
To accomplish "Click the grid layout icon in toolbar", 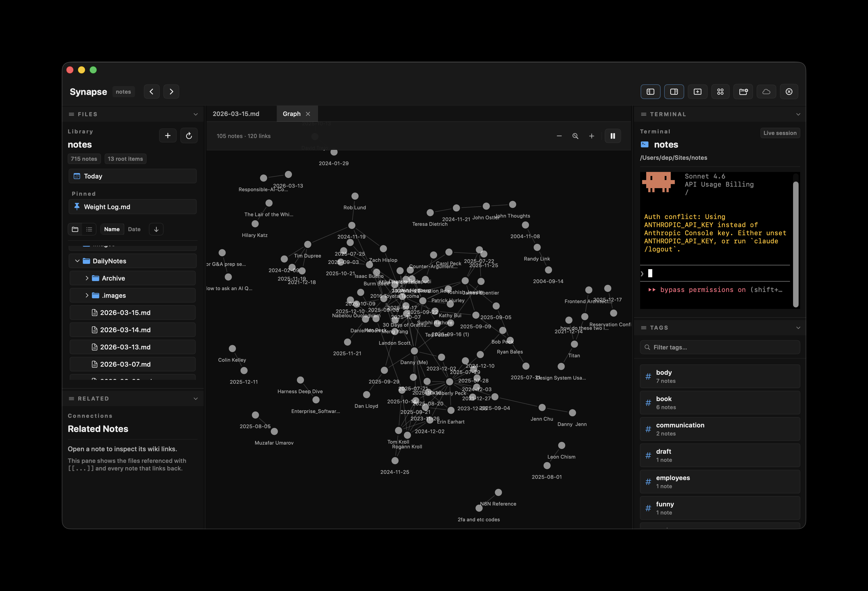I will tap(720, 91).
